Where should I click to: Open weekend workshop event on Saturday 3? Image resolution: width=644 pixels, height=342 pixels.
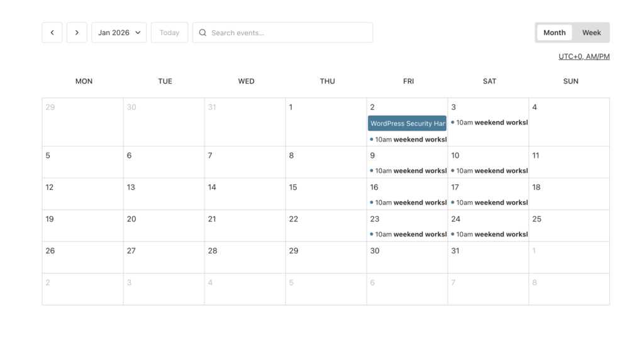490,123
